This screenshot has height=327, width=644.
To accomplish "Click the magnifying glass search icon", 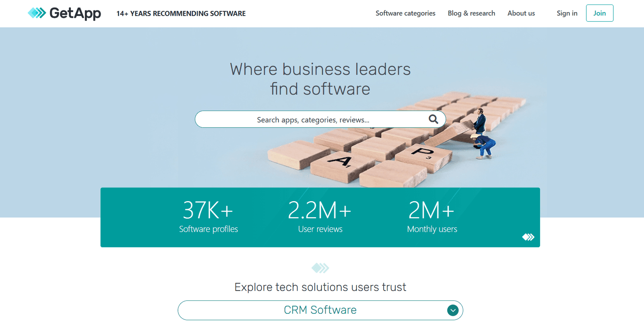I will 433,119.
